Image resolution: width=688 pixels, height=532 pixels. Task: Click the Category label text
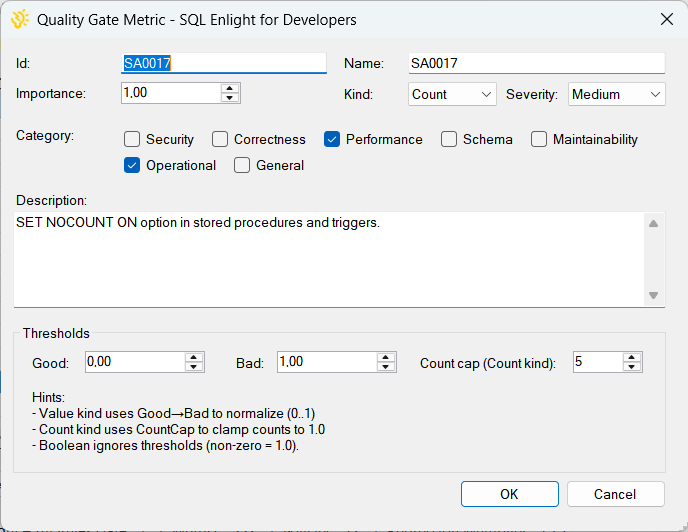coord(45,136)
